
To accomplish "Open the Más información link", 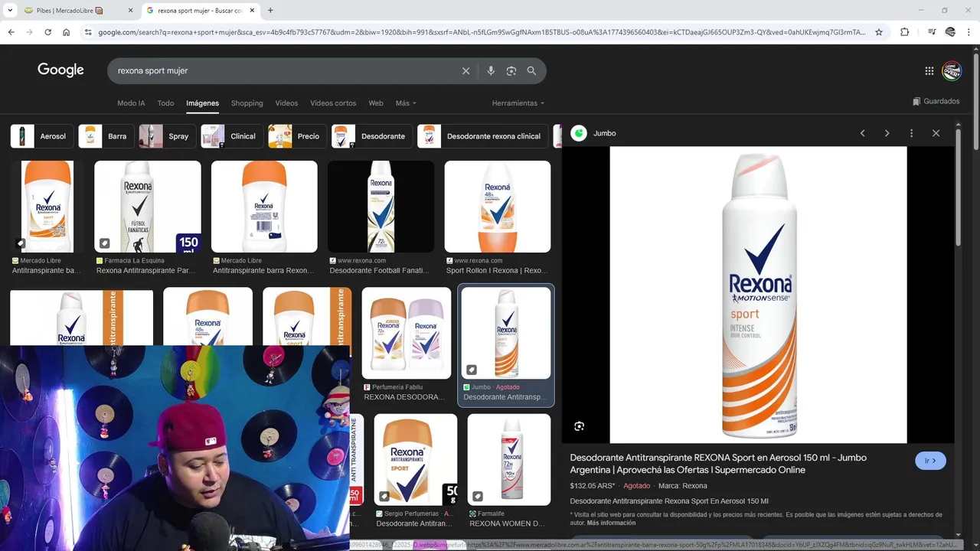I will click(x=611, y=523).
